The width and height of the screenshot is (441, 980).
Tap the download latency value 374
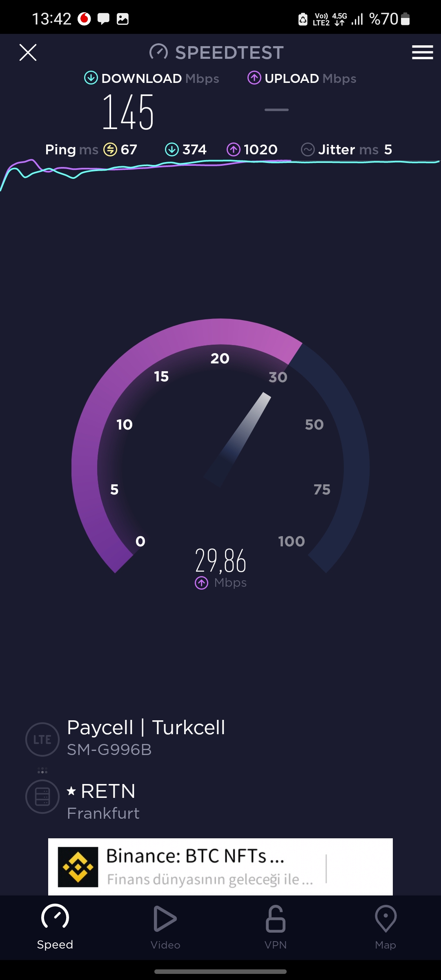point(194,149)
